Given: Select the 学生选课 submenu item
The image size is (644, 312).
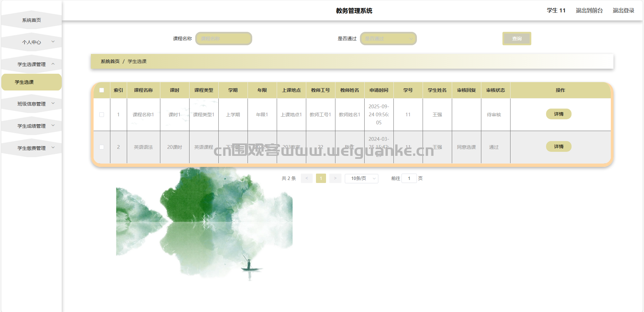Looking at the screenshot, I should [32, 82].
